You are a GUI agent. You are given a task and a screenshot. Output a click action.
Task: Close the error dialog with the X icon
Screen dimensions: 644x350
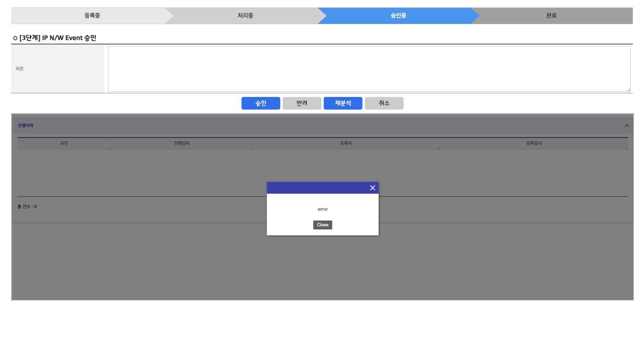tap(373, 188)
